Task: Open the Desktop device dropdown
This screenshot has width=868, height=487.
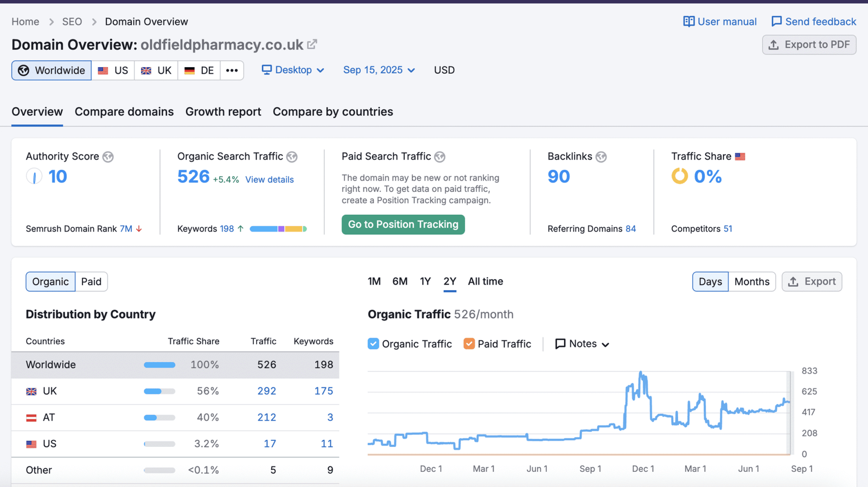Action: 293,70
